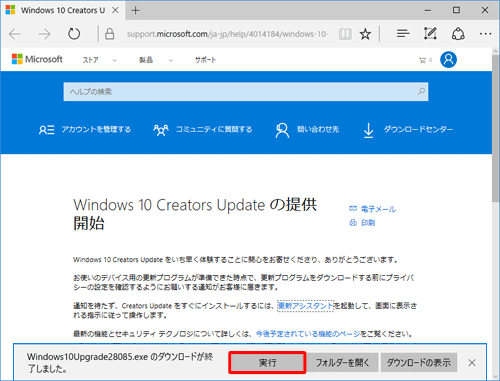Screen dimensions: 500x381
Task: Click the manage account person icon
Action: click(x=46, y=130)
